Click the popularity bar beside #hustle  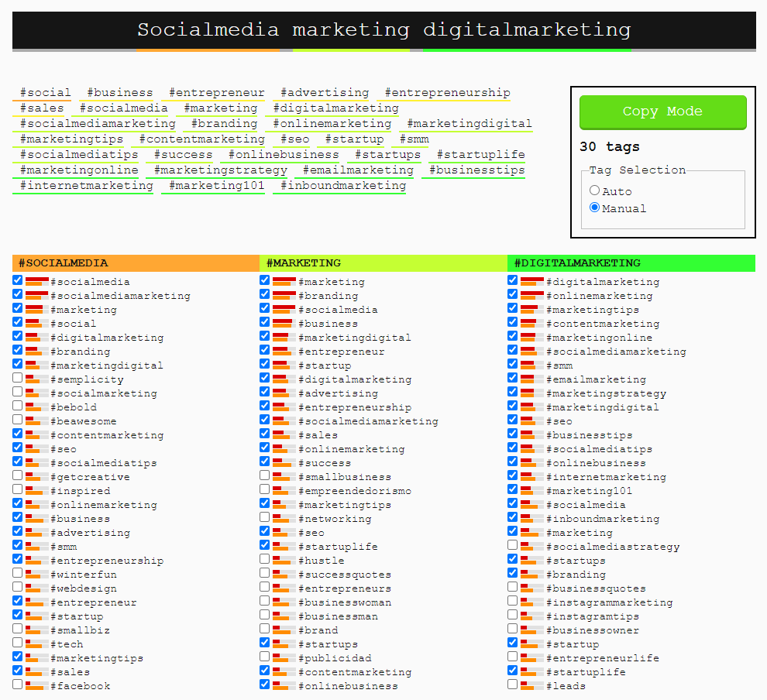pyautogui.click(x=284, y=560)
